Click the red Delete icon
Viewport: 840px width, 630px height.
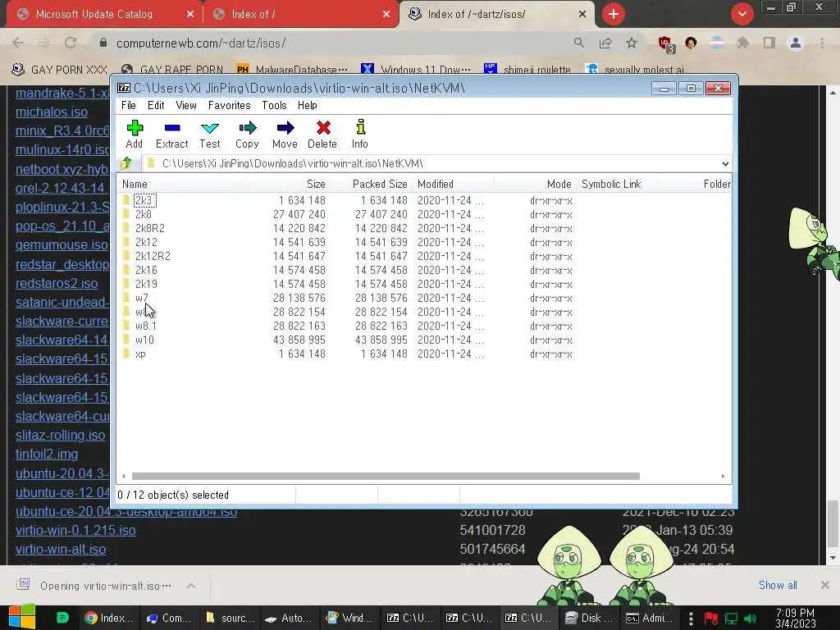pyautogui.click(x=322, y=134)
